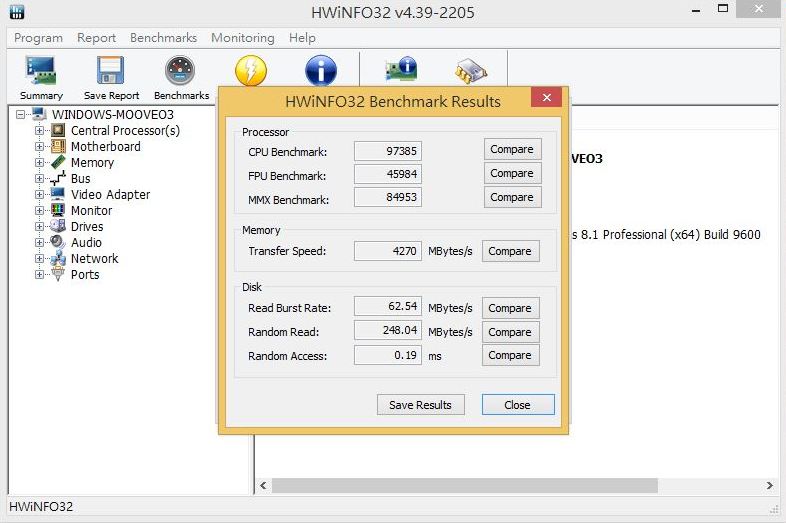This screenshot has width=786, height=523.
Task: Maximize the HWiNFO32 main window
Action: coord(723,9)
